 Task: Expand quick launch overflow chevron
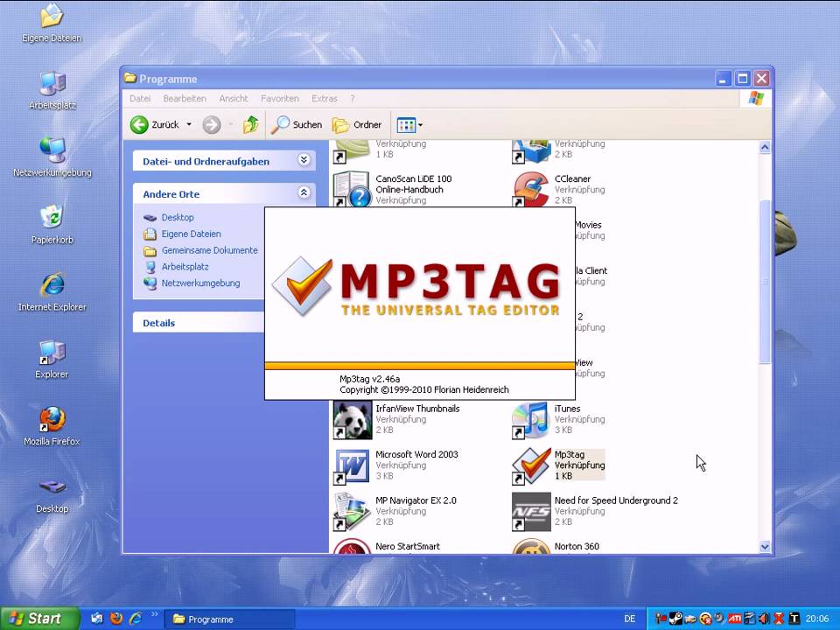coord(155,614)
